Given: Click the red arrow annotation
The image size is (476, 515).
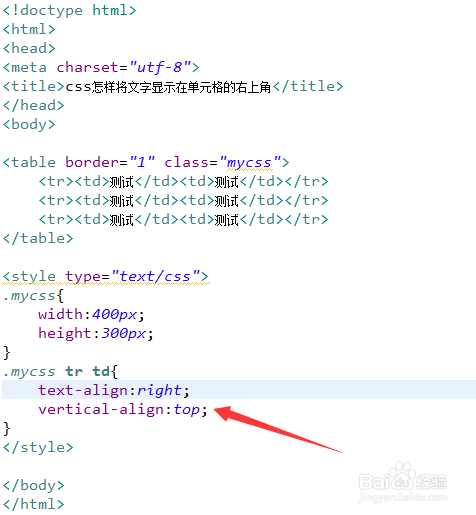Looking at the screenshot, I should click(x=278, y=429).
